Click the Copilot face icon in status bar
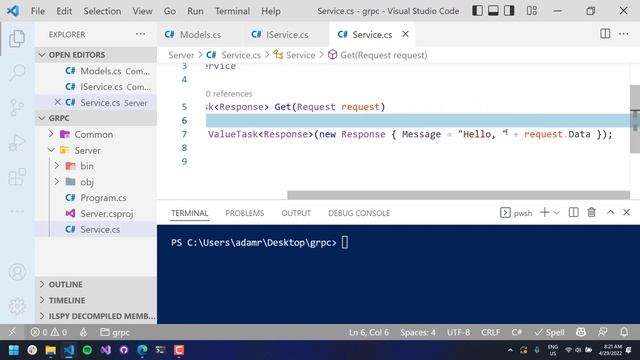The image size is (640, 360). 581,332
